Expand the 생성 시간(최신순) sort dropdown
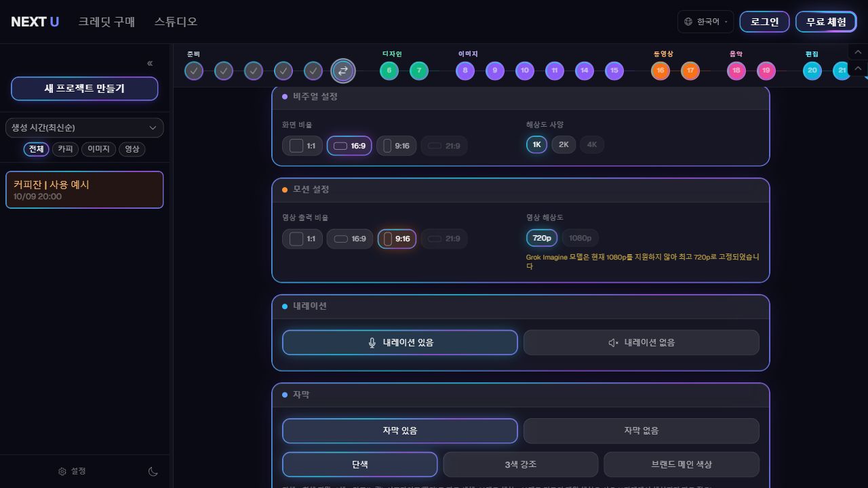The image size is (868, 488). (x=85, y=128)
